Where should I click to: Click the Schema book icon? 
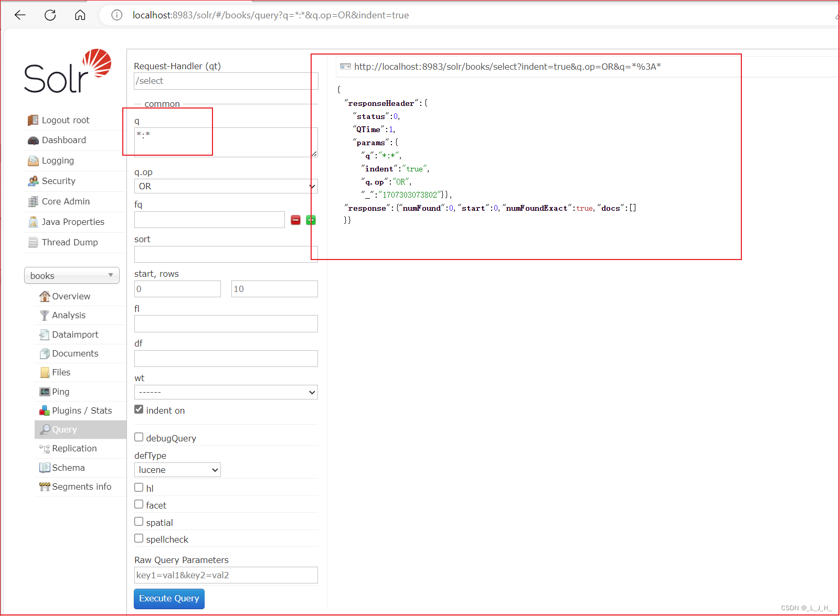coord(45,468)
